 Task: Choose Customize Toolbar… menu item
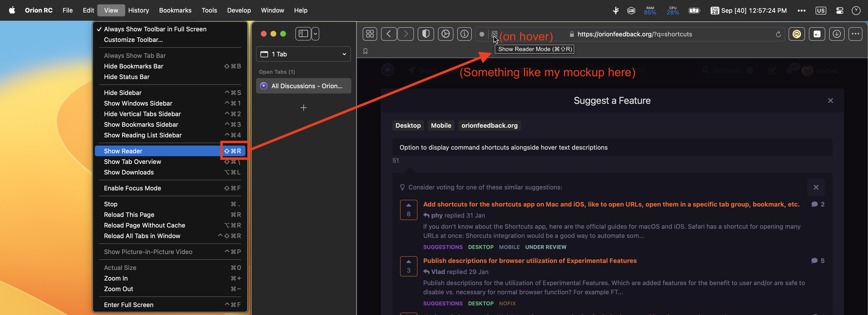(x=170, y=40)
